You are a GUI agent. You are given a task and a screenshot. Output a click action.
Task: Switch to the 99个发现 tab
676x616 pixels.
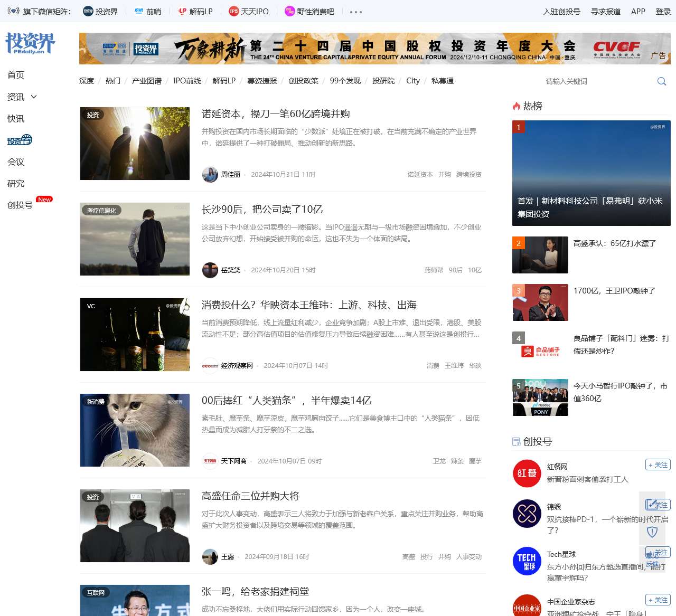[345, 81]
